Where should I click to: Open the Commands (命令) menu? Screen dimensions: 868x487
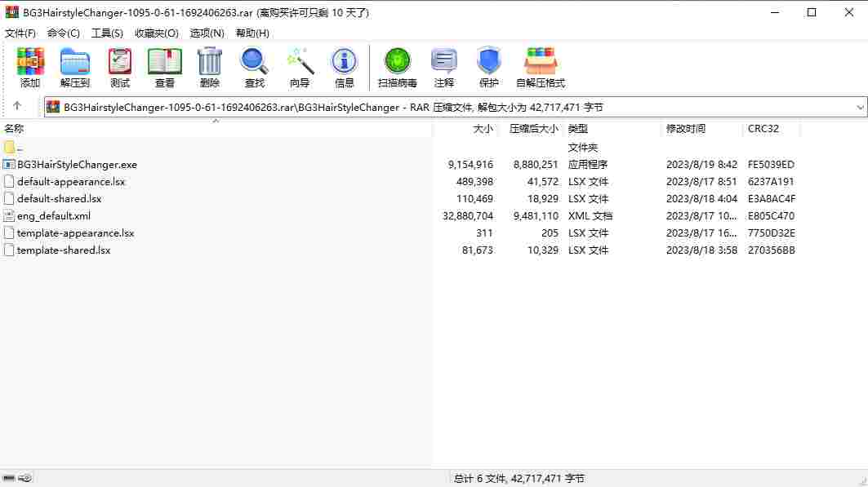(x=63, y=33)
